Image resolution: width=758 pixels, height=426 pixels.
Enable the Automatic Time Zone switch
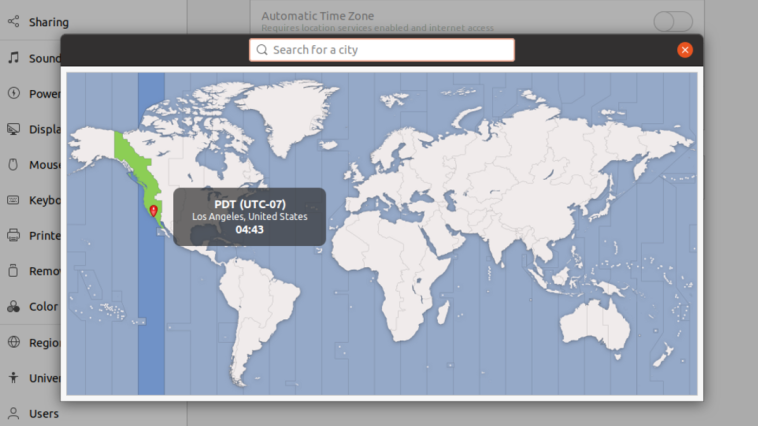672,21
